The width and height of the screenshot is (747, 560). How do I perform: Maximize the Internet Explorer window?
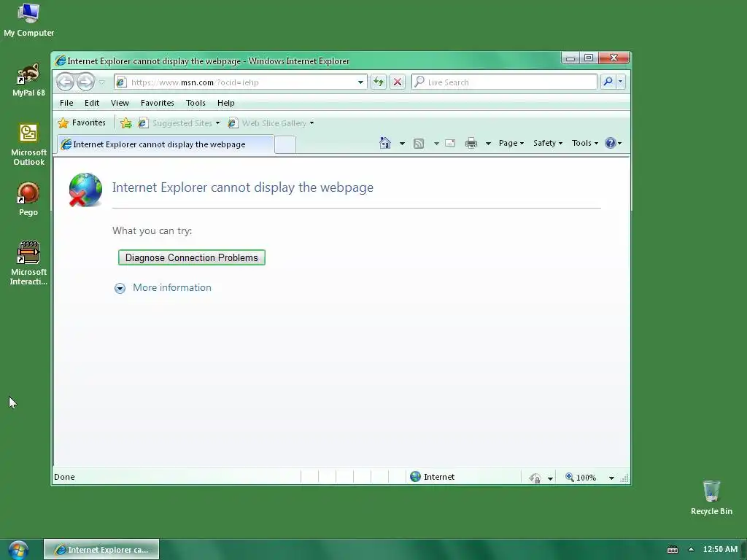tap(589, 58)
